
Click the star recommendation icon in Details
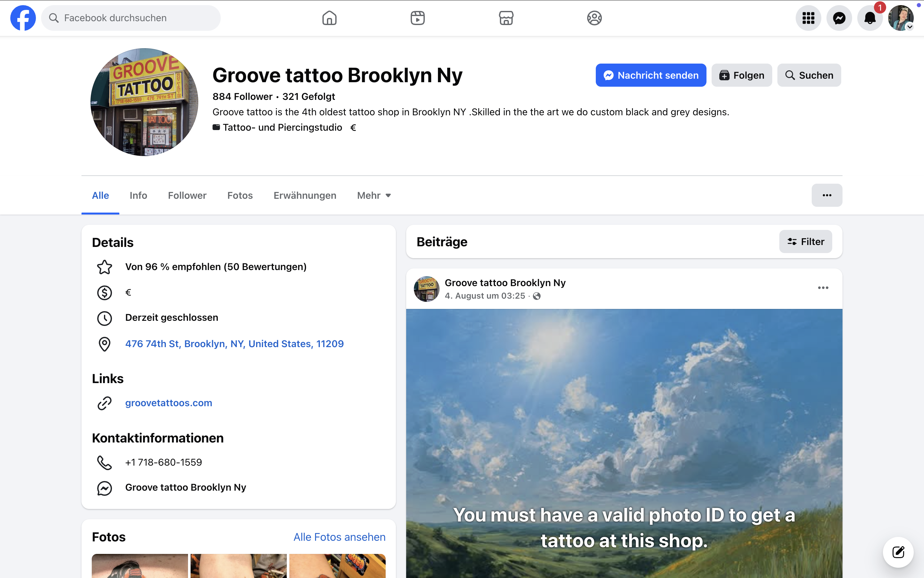104,267
